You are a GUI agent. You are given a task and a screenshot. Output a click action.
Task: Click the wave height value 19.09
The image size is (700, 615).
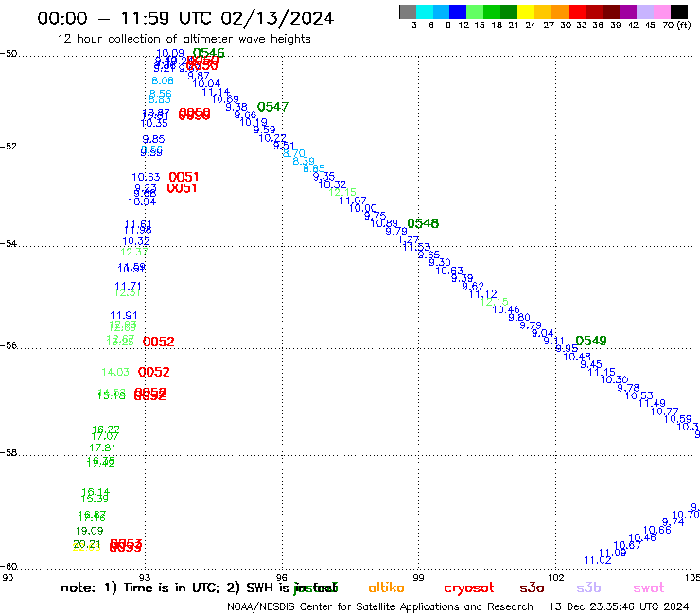89,531
